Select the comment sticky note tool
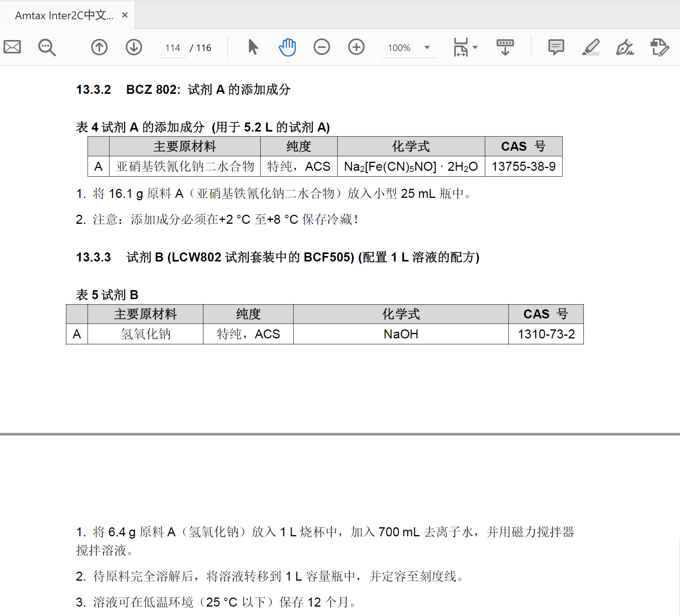 point(556,47)
